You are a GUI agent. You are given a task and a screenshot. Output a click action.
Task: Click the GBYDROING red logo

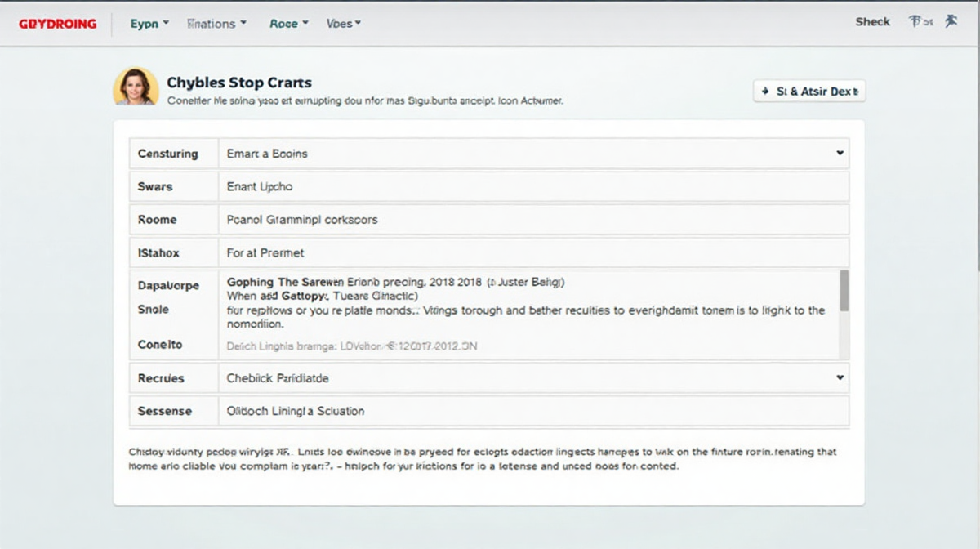click(57, 24)
